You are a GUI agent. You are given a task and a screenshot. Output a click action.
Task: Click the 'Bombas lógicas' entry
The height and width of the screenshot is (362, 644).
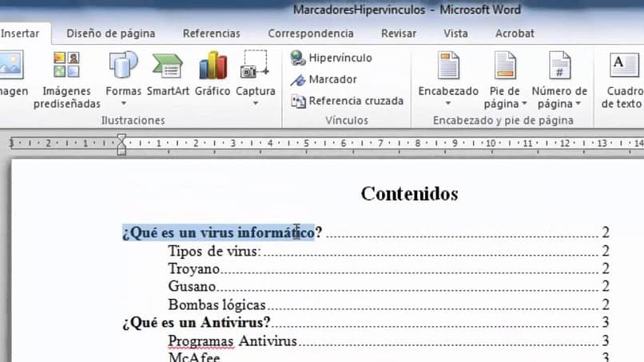click(217, 305)
